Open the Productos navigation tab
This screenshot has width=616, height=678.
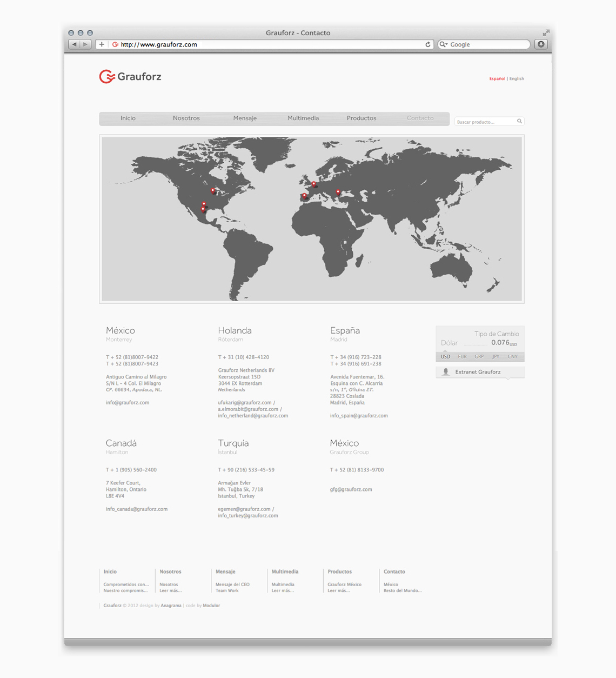click(361, 118)
